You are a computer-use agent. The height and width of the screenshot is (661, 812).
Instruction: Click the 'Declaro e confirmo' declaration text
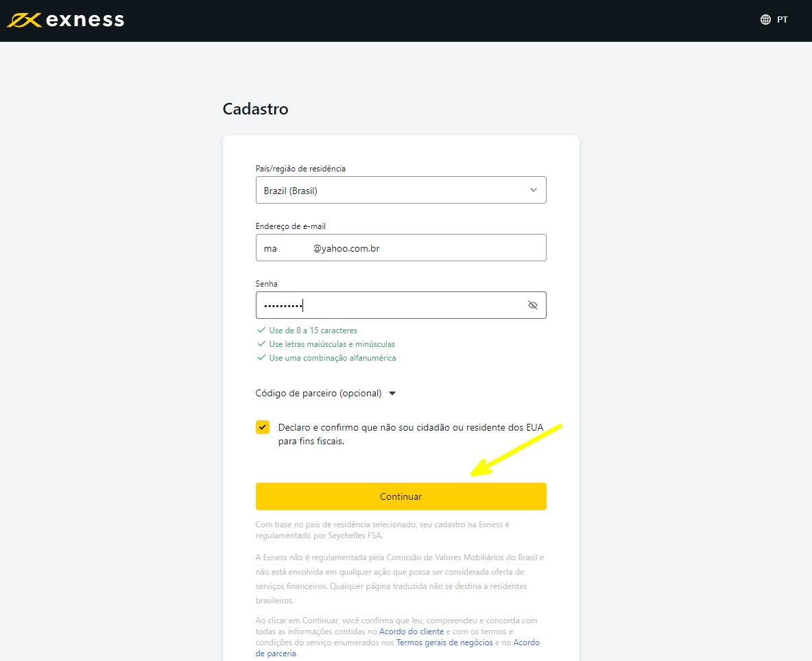pyautogui.click(x=410, y=434)
